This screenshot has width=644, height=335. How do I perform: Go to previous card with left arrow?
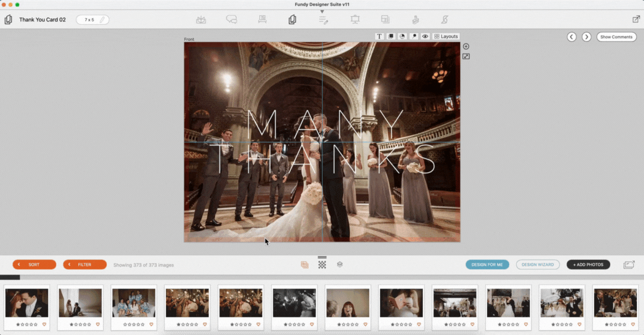pyautogui.click(x=572, y=37)
